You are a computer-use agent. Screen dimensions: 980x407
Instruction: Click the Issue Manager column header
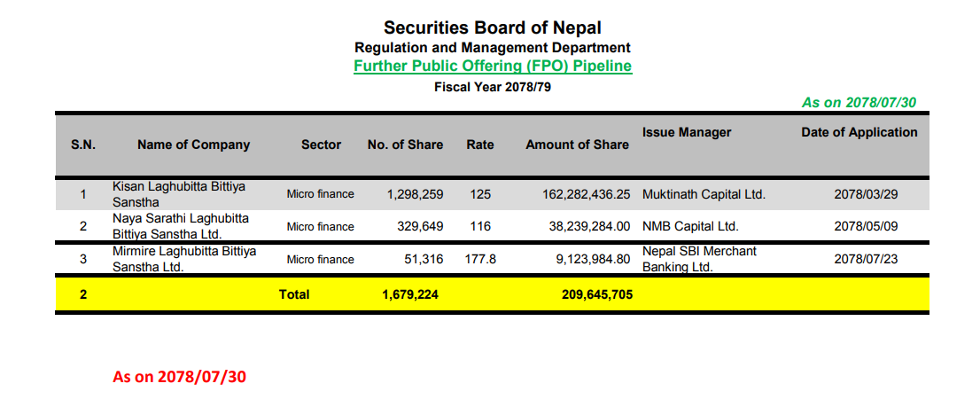[687, 132]
